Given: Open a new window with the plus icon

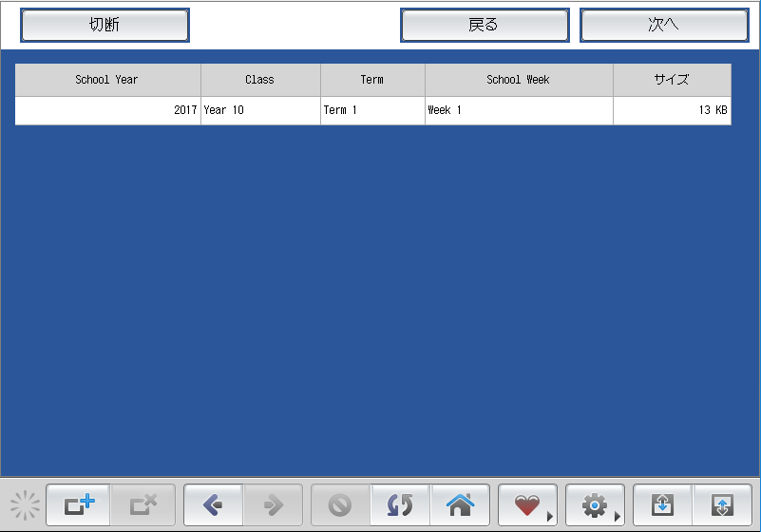Looking at the screenshot, I should pos(78,504).
